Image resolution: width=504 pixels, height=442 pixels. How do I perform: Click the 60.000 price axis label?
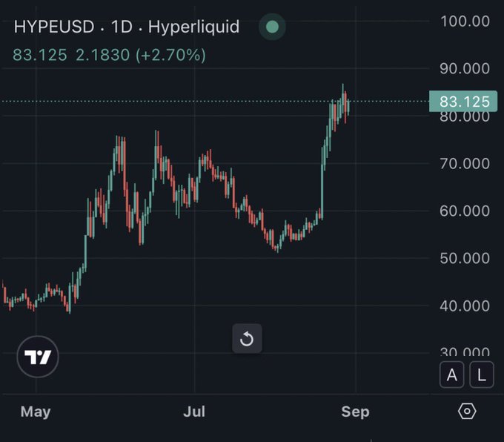(465, 211)
